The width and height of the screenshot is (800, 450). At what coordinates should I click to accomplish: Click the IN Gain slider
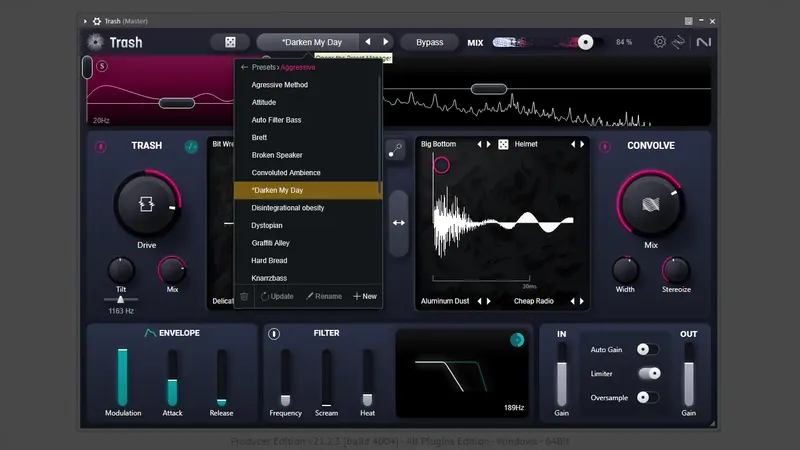[x=562, y=375]
